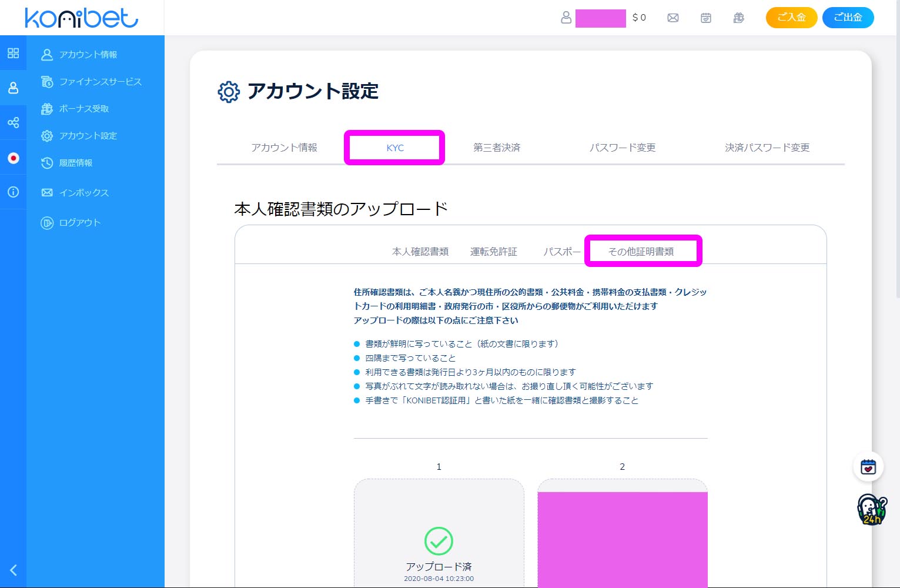
Task: Switch to the KYC tab
Action: [x=395, y=148]
